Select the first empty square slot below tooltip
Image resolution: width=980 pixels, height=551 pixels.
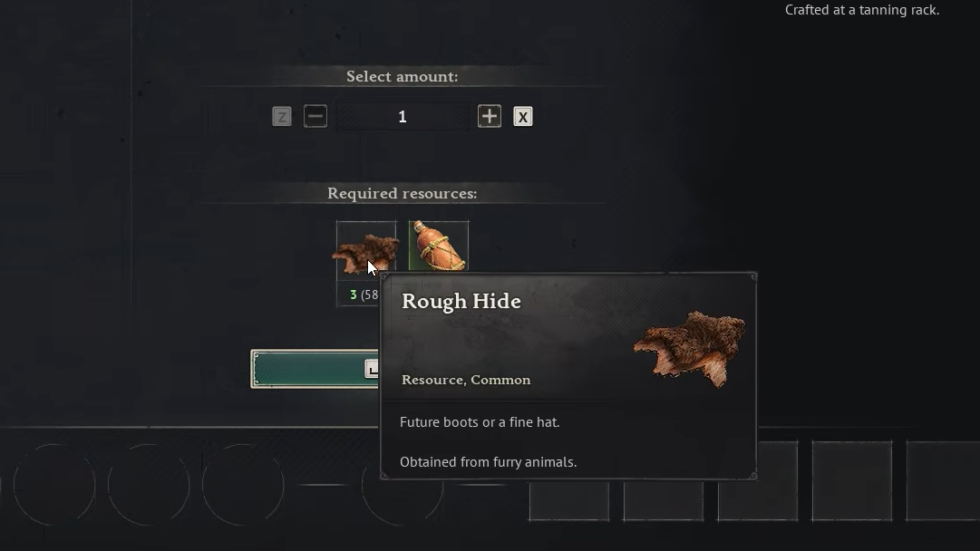(x=568, y=500)
